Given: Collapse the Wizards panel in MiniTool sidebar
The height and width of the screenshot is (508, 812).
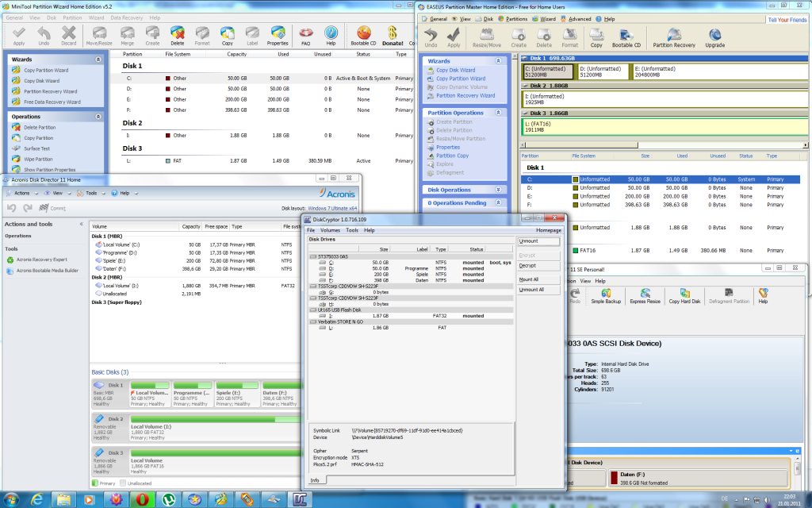Looking at the screenshot, I should coord(99,59).
